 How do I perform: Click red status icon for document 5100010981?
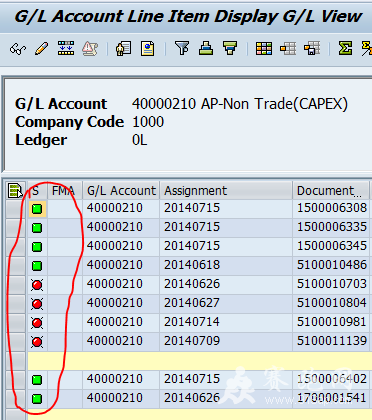click(37, 323)
